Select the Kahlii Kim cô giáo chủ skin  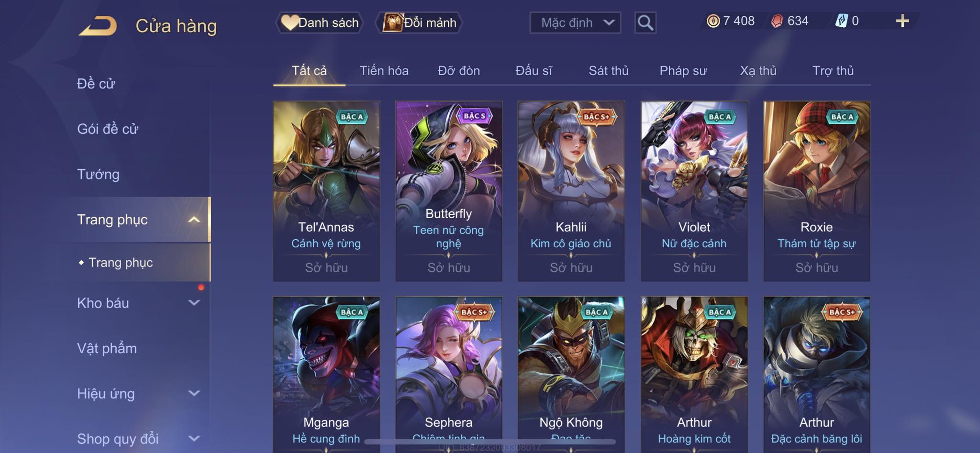571,191
